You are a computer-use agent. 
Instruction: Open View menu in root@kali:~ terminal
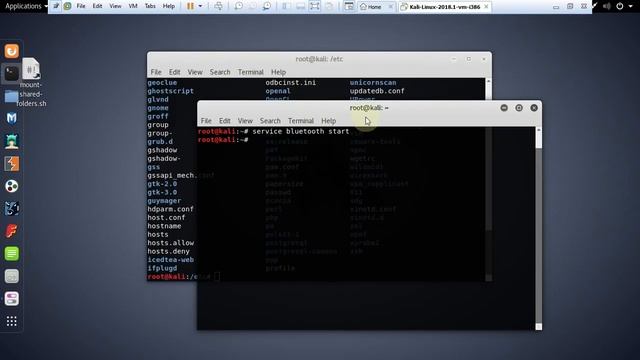pyautogui.click(x=245, y=121)
